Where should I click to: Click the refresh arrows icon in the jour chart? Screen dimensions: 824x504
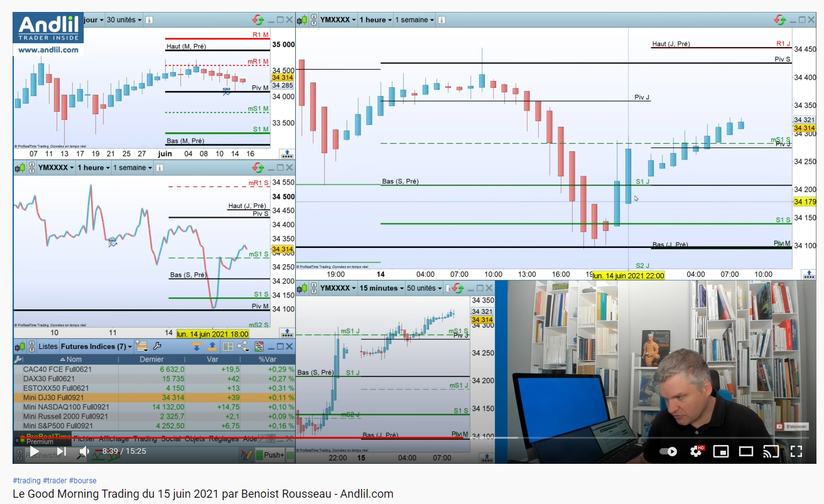258,20
